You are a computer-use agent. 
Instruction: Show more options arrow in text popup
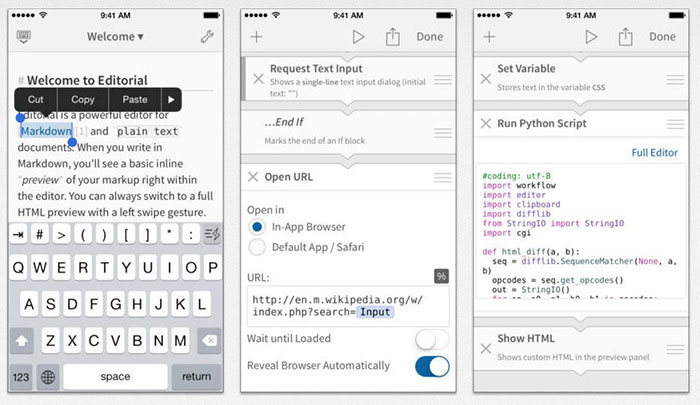(171, 100)
